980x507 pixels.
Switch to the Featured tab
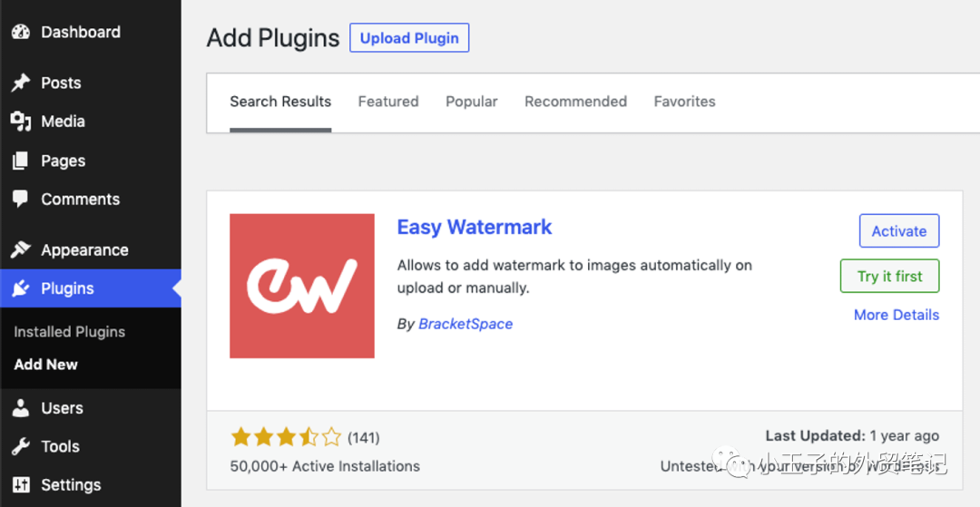point(388,102)
